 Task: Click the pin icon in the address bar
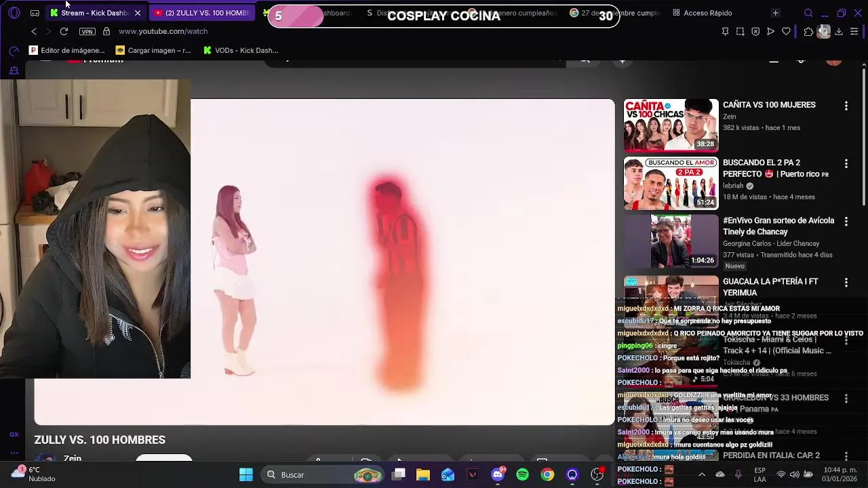click(725, 31)
